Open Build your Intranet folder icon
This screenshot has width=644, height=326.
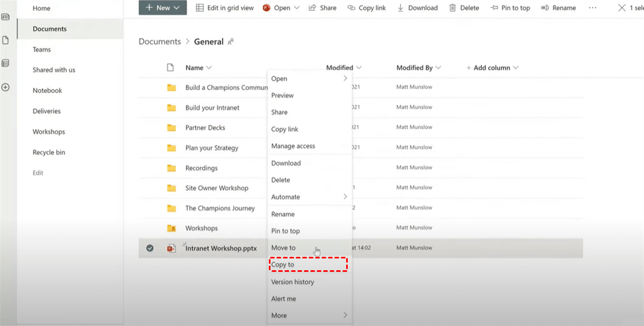pos(171,108)
